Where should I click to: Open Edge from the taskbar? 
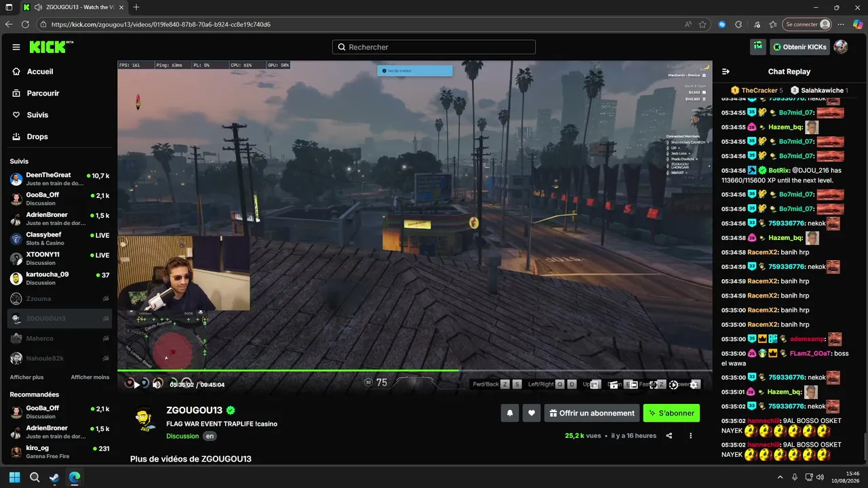(x=74, y=477)
